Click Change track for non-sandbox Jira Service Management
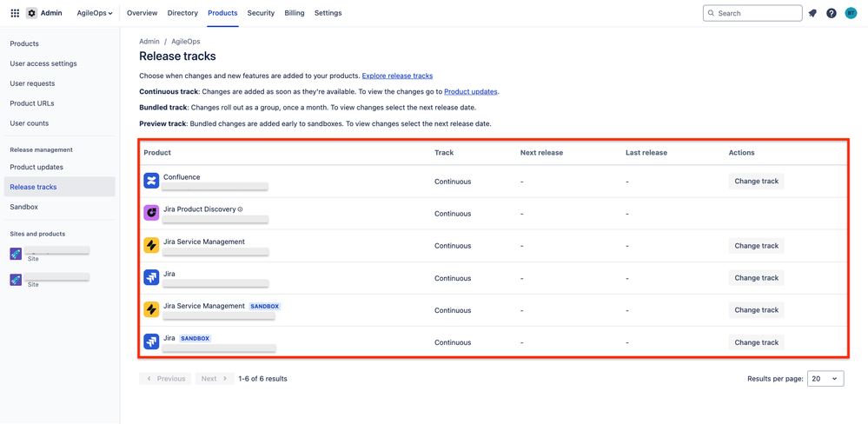 756,246
